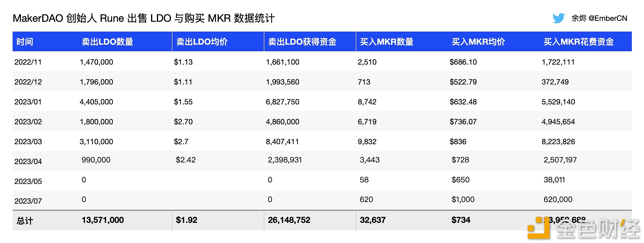Select the 2023/07 date cell
This screenshot has width=644, height=243.
coord(28,201)
